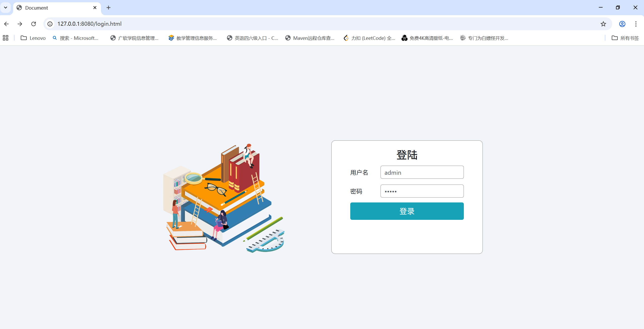Close the Document tab
Viewport: 644px width, 329px height.
(x=95, y=8)
